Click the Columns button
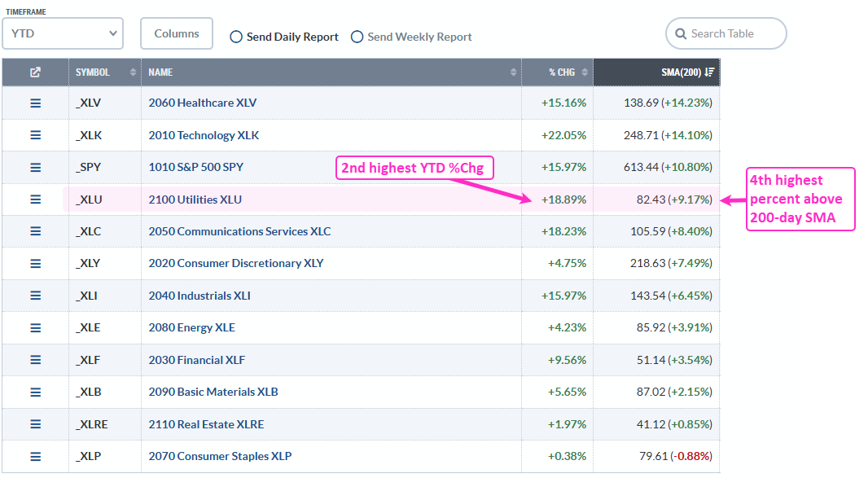868x478 pixels. 177,34
